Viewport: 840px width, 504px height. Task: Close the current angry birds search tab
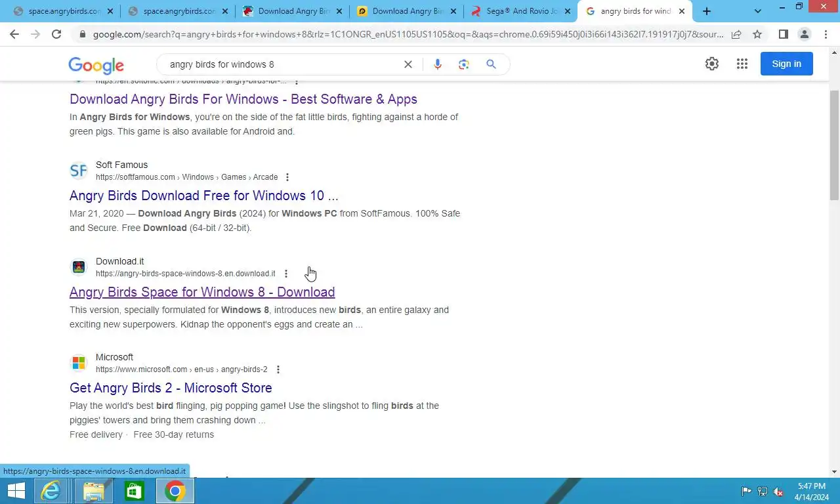click(x=681, y=11)
